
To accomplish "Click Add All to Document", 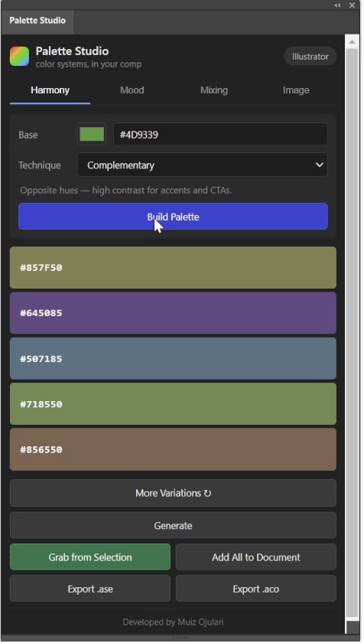I will pos(256,557).
